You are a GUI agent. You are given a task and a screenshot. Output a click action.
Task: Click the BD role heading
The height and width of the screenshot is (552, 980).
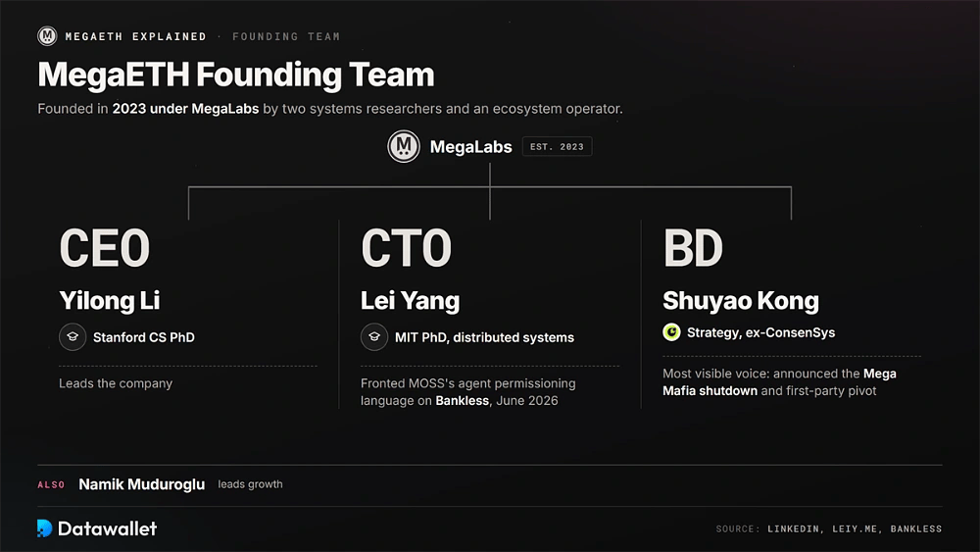coord(693,248)
